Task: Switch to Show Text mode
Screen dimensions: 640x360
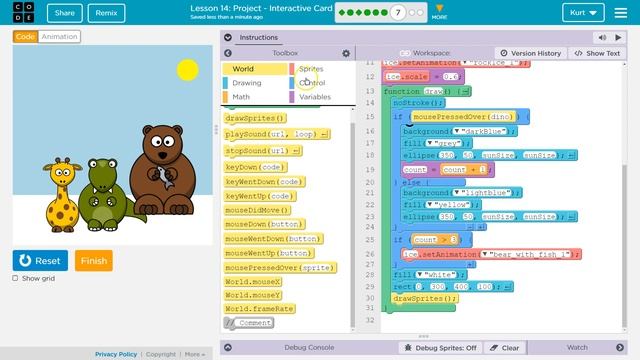Action: coord(597,53)
